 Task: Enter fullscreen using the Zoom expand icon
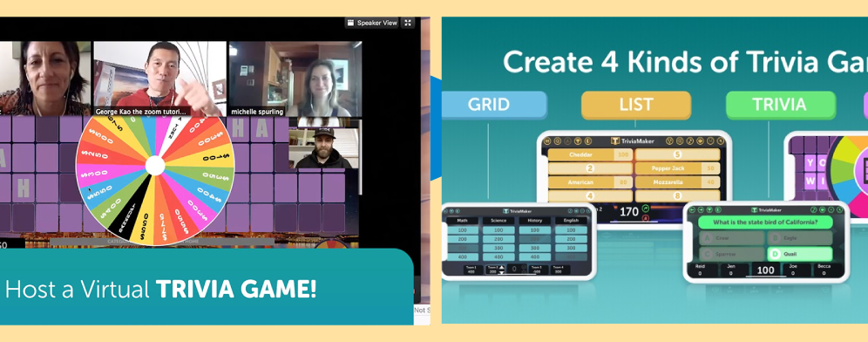pos(408,23)
